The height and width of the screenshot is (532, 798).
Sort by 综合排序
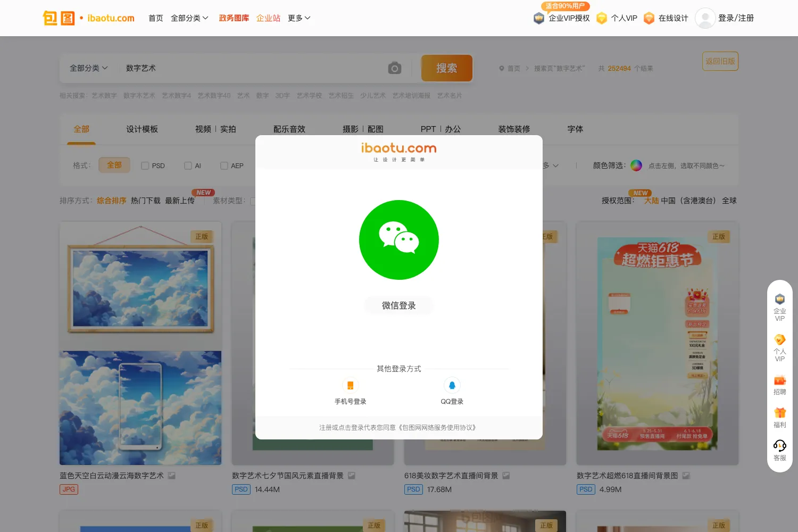click(x=112, y=201)
